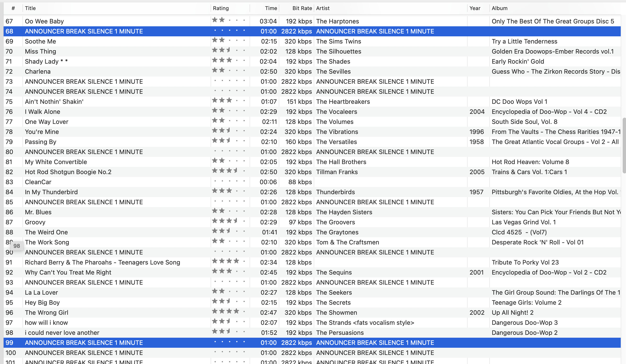Select track 80 Announcer Break Silence
This screenshot has width=626, height=364.
tap(84, 152)
